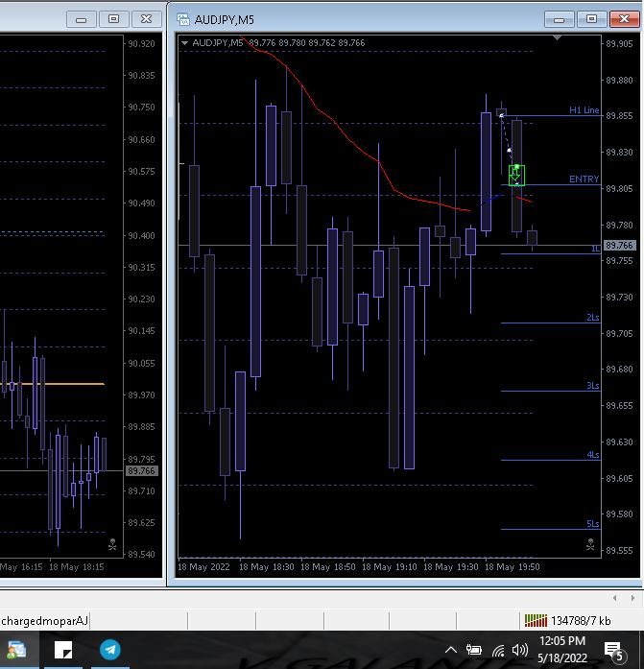Click the current price tag 89.766 on the AUDJPY axis
The height and width of the screenshot is (669, 644).
point(619,246)
